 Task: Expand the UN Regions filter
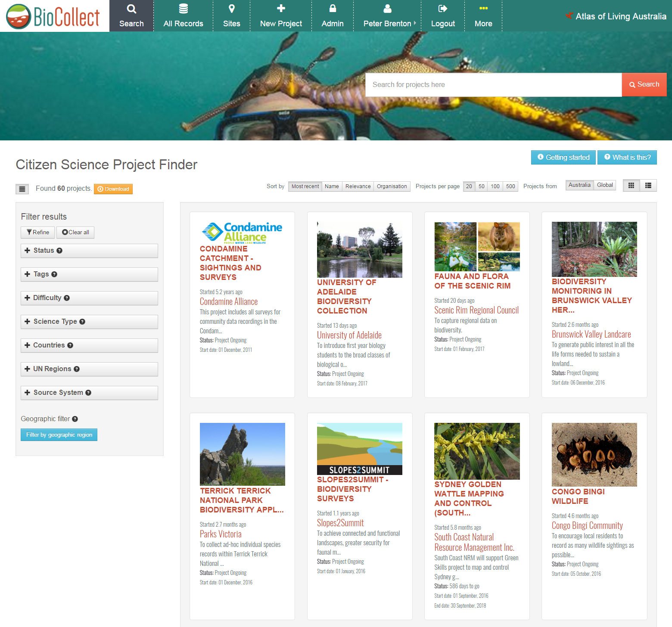click(x=89, y=369)
